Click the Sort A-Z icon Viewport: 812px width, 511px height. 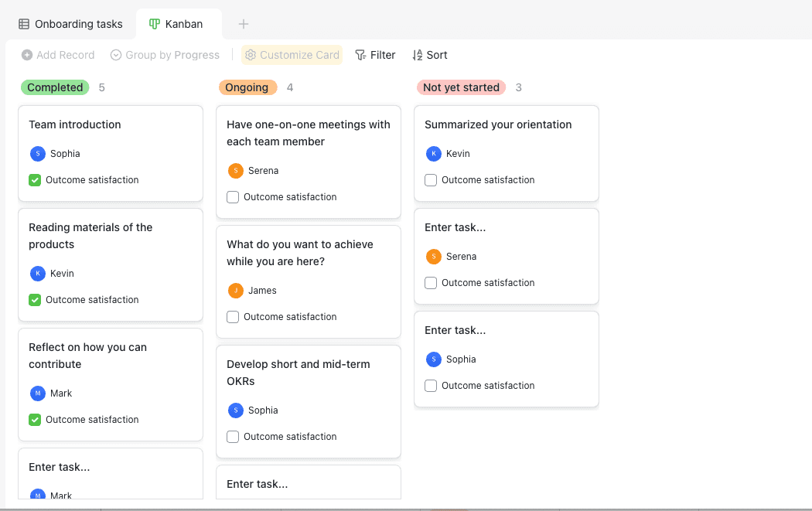[418, 55]
